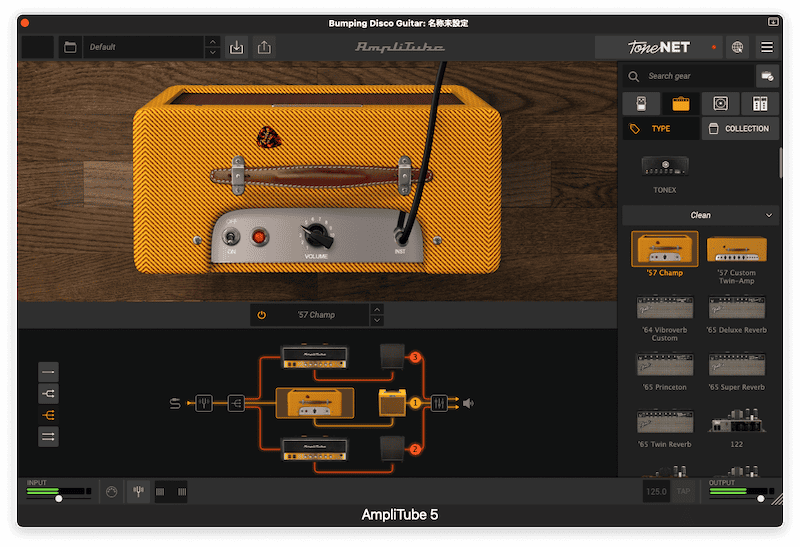Select the center orange cabinet in chain

392,403
